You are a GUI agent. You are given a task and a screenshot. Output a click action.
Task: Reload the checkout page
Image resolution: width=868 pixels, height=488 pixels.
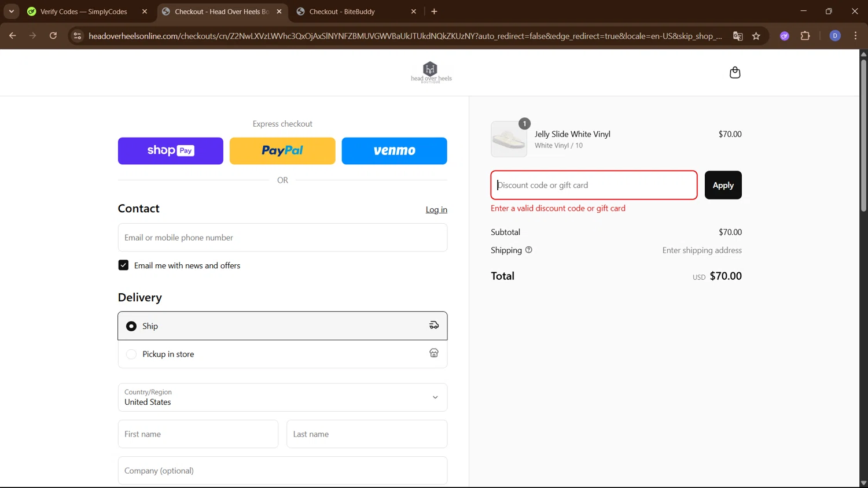point(53,36)
